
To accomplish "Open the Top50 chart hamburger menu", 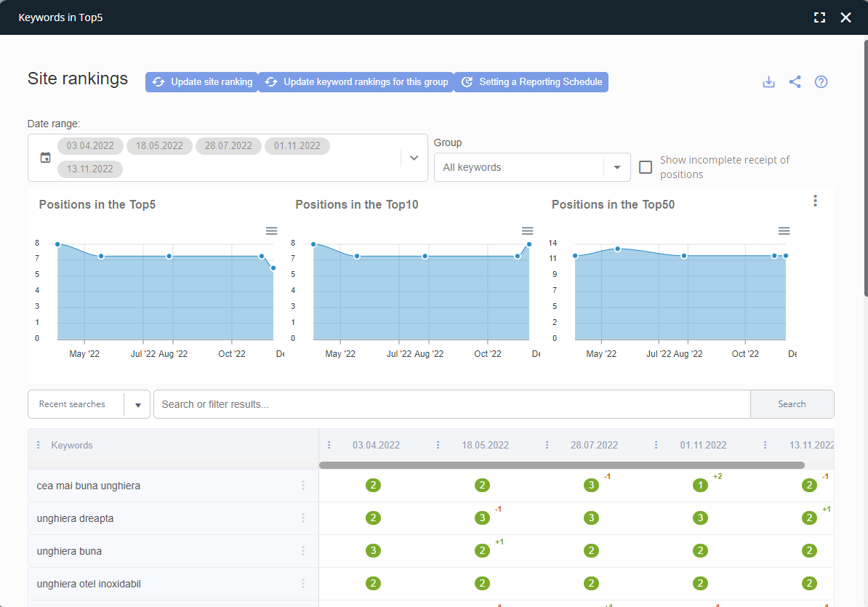I will (x=784, y=230).
